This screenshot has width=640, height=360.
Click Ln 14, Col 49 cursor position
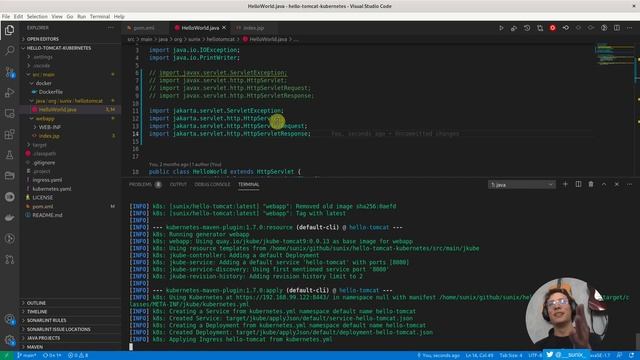tap(479, 356)
